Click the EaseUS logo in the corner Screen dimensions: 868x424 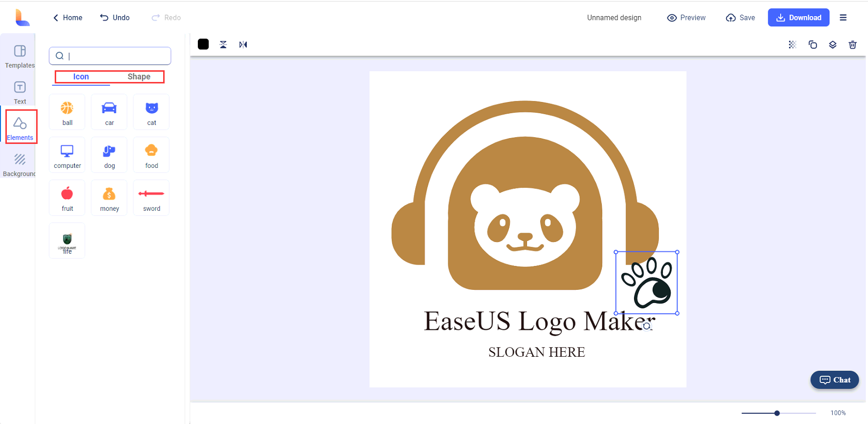pos(22,18)
